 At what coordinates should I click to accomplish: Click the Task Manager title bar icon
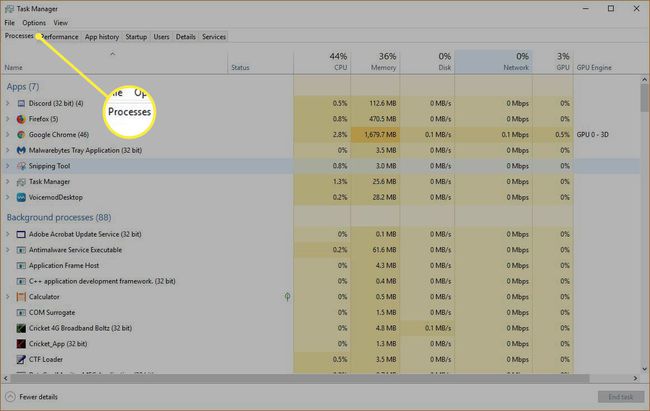(x=9, y=9)
